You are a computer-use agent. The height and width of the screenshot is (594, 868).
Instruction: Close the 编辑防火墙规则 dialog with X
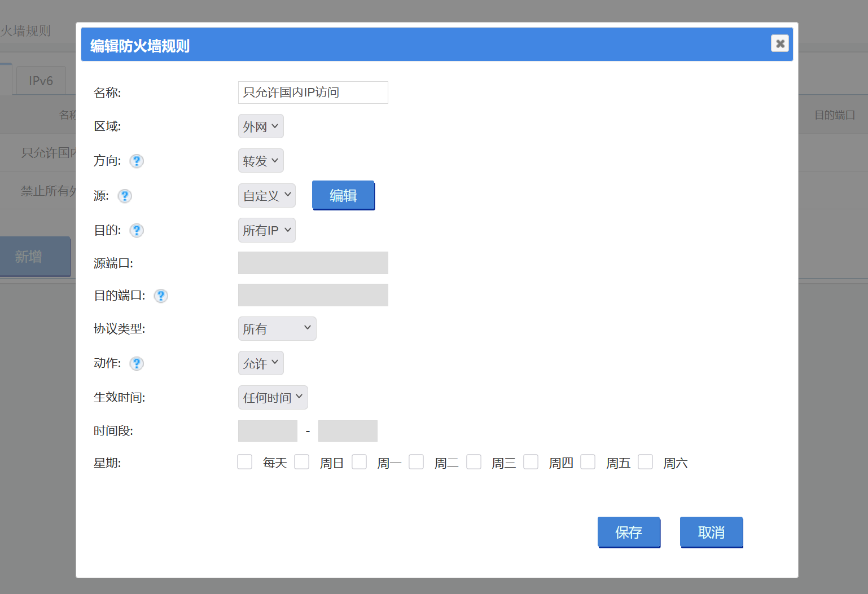(x=779, y=43)
